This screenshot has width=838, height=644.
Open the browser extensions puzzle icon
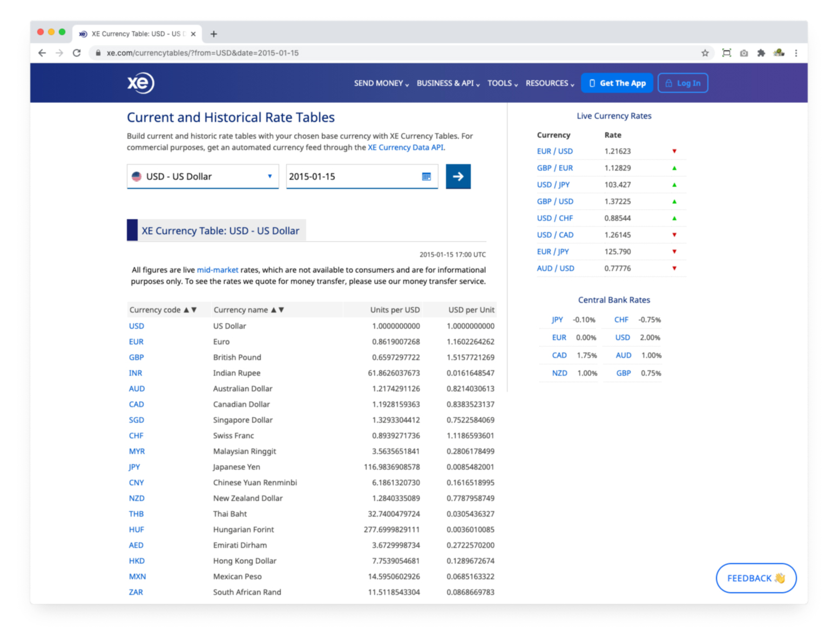pos(761,53)
